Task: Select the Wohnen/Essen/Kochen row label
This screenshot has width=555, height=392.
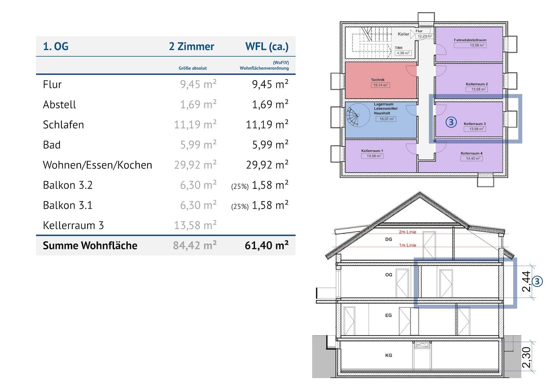Action: (97, 165)
